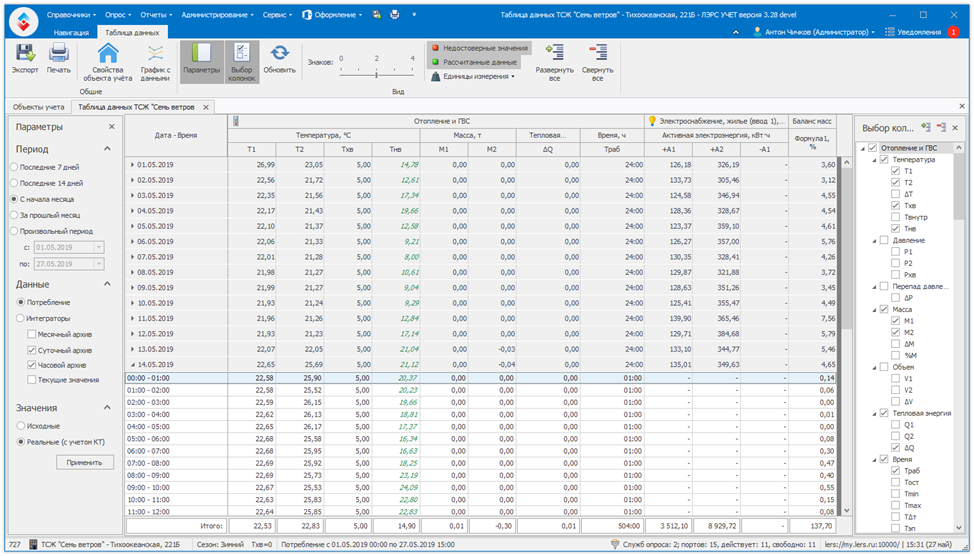Screen dimensions: 974x556
Task: Collapse the Масса tree group
Action: point(874,309)
